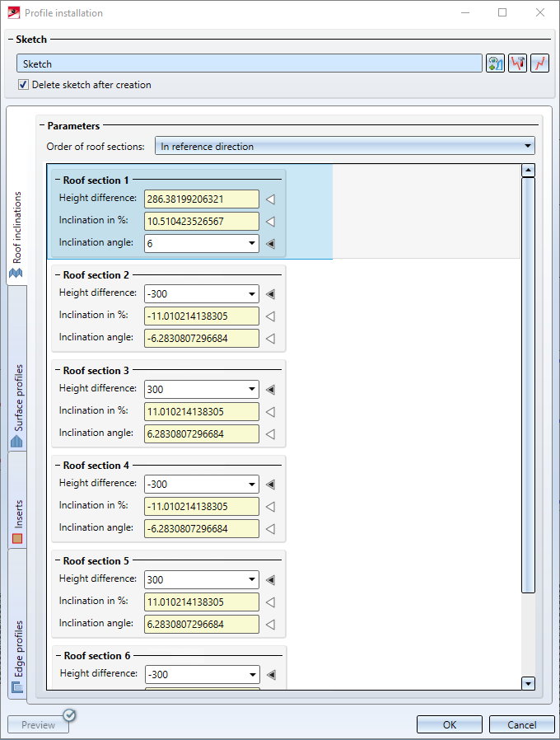Click the filled triangle for Roof section 4 Height difference
This screenshot has height=740, width=560.
pyautogui.click(x=270, y=485)
